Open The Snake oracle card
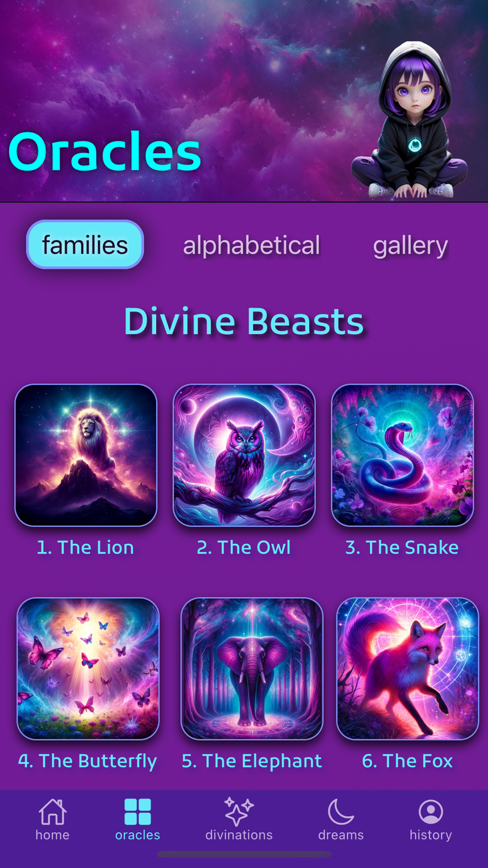 403,455
